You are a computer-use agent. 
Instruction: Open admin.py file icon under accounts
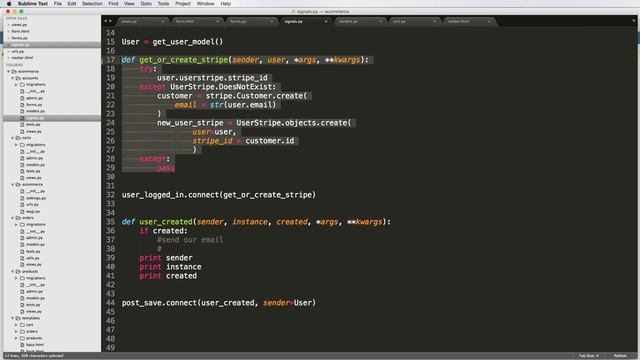coord(22,98)
